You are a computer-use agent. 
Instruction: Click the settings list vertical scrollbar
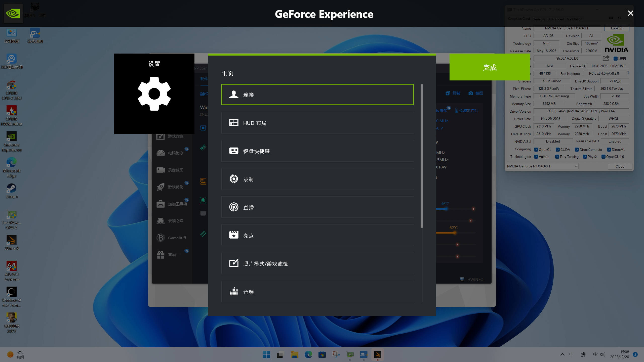(422, 156)
